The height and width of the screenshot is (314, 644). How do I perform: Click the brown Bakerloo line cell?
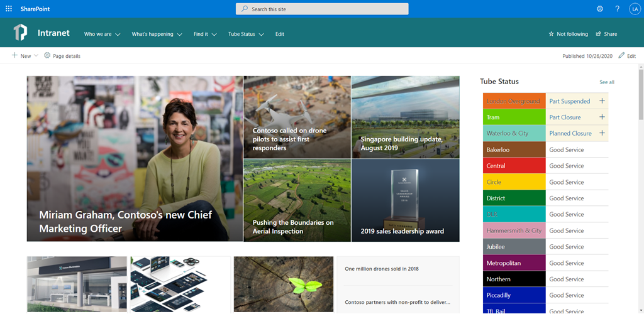(x=514, y=149)
